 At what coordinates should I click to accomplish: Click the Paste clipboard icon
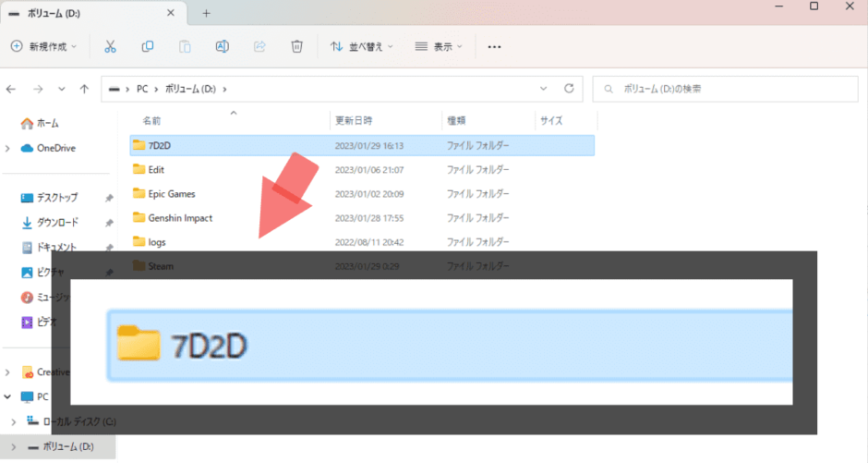coord(185,46)
